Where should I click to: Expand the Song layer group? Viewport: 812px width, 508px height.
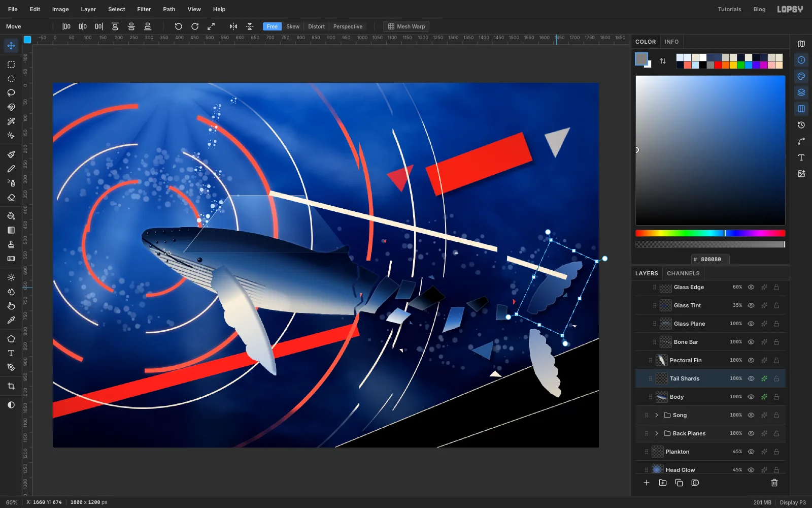coord(657,415)
